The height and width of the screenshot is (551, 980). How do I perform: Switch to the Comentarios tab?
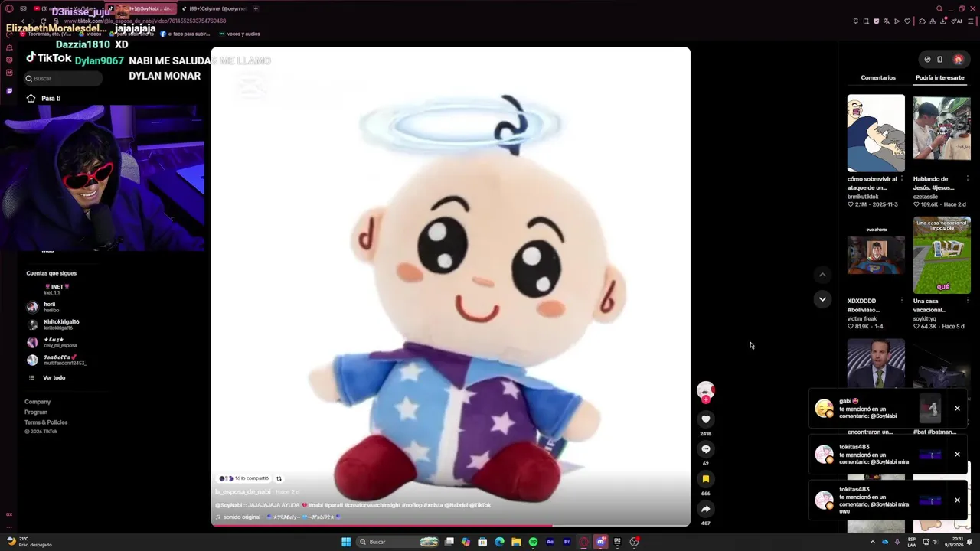[x=878, y=77]
